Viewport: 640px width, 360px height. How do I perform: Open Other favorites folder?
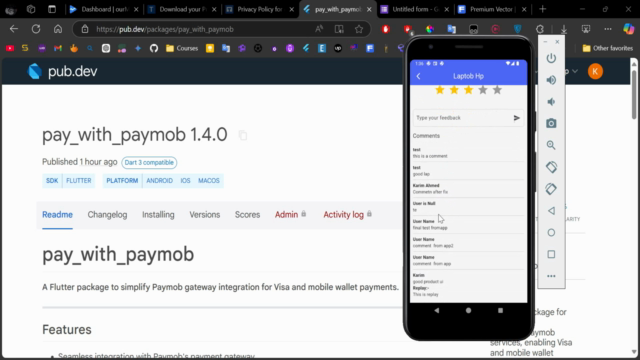click(x=607, y=48)
